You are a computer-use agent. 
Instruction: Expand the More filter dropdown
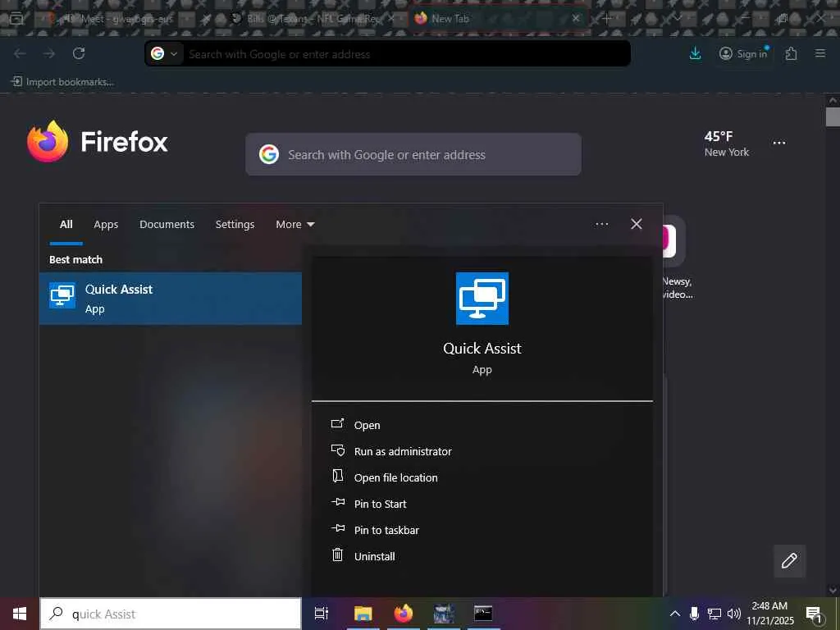pyautogui.click(x=294, y=225)
